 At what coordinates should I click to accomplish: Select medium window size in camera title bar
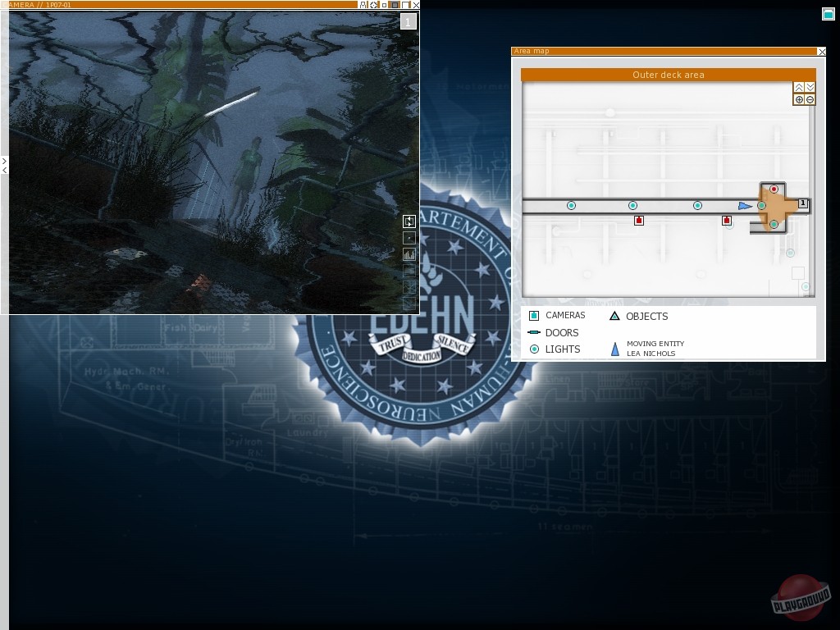tap(395, 5)
